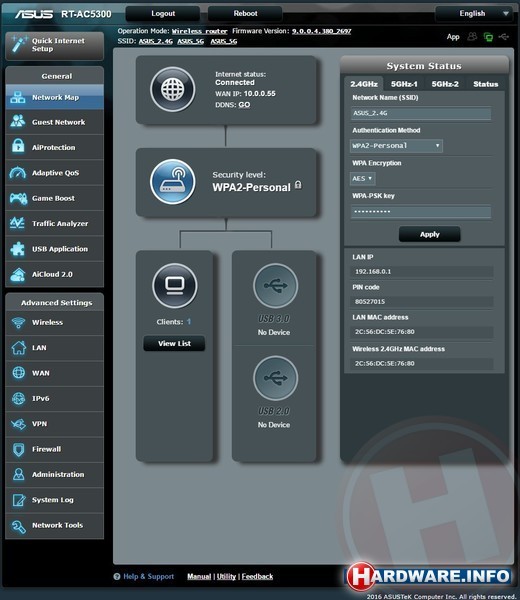This screenshot has height=600, width=520.
Task: Click the AiCloud 2.0 cloud icon
Action: coord(18,274)
